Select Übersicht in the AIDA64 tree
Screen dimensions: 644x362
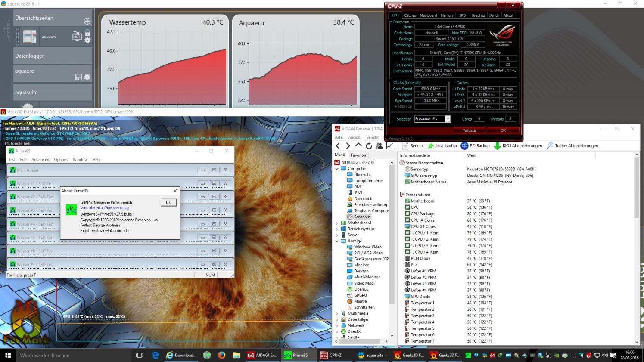(x=362, y=175)
